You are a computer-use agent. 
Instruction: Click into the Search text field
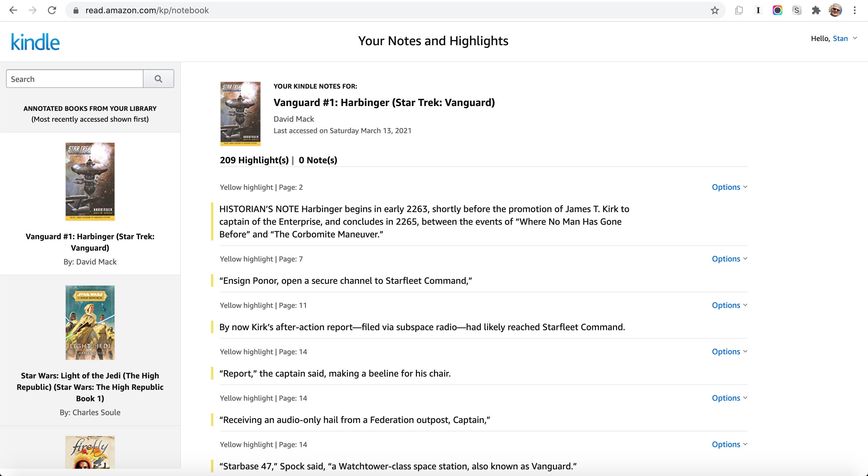tap(75, 79)
